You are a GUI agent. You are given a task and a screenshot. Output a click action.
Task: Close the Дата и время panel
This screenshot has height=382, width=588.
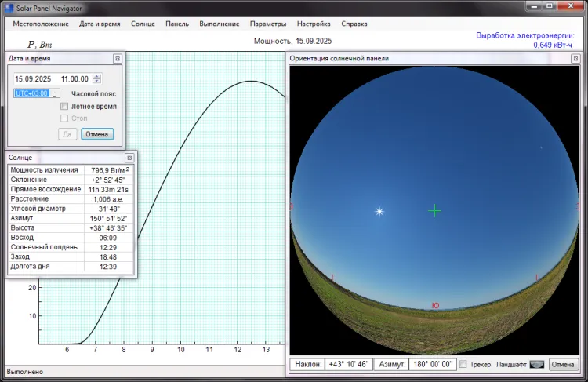[x=117, y=59]
